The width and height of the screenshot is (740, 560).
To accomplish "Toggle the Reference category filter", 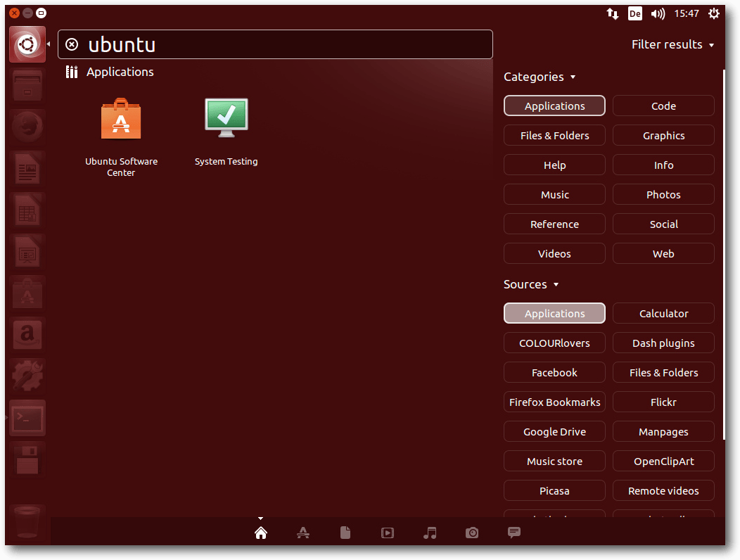I will [x=554, y=224].
